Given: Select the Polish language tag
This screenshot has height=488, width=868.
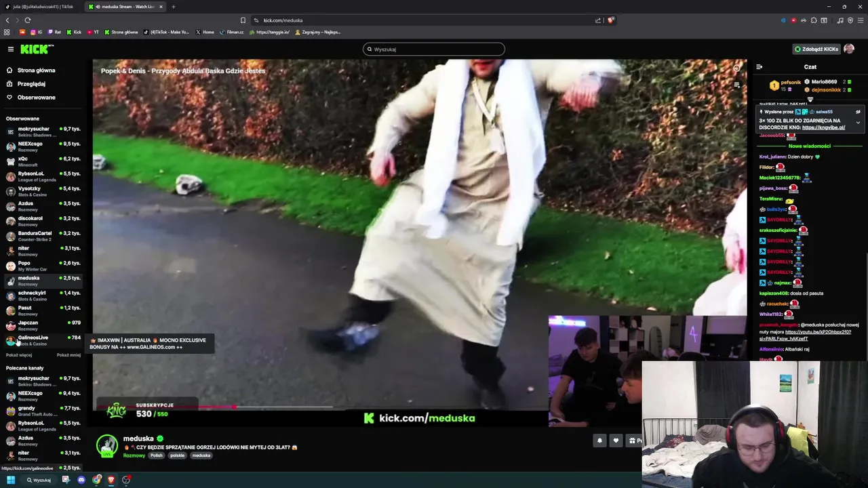Looking at the screenshot, I should pyautogui.click(x=157, y=455).
